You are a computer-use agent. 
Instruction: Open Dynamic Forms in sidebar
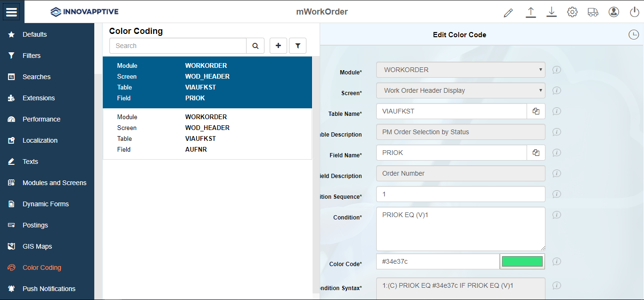(45, 204)
